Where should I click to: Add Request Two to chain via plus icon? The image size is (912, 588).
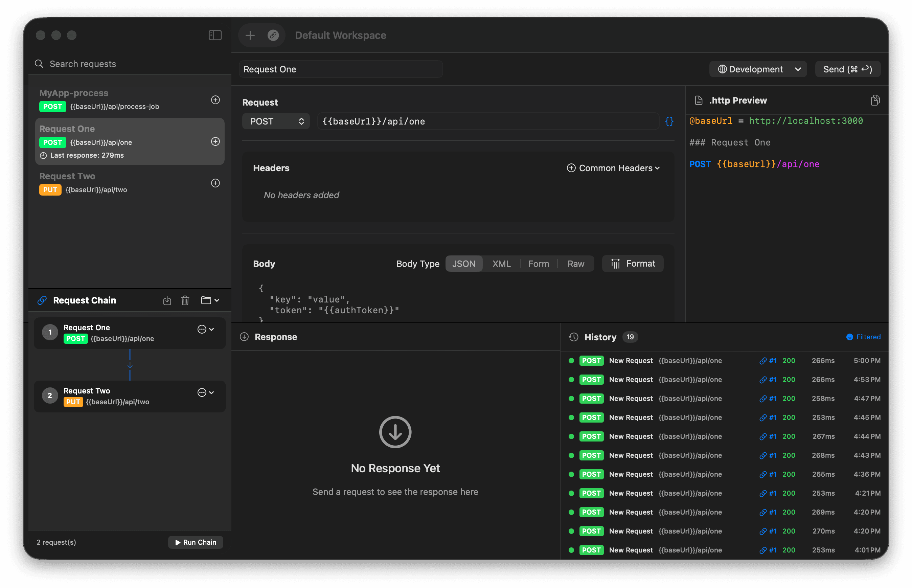215,183
